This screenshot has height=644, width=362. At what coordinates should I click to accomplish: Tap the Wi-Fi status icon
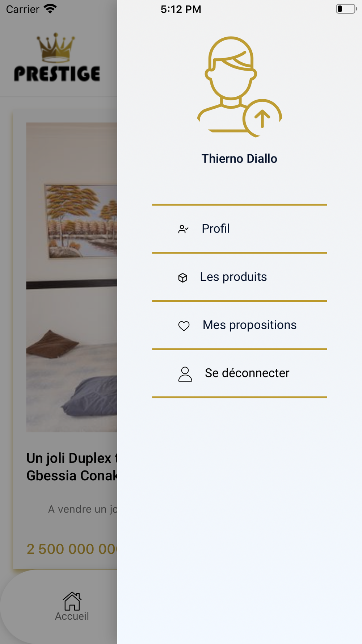[x=50, y=9]
